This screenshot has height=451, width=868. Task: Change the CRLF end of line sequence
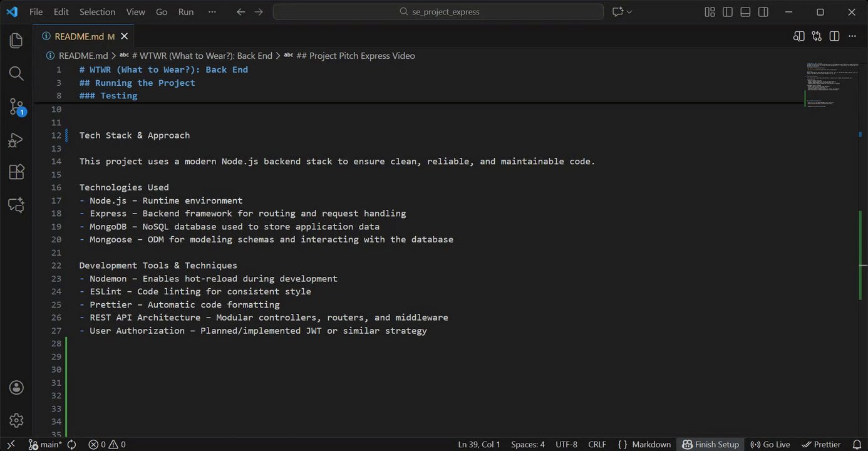pyautogui.click(x=597, y=444)
